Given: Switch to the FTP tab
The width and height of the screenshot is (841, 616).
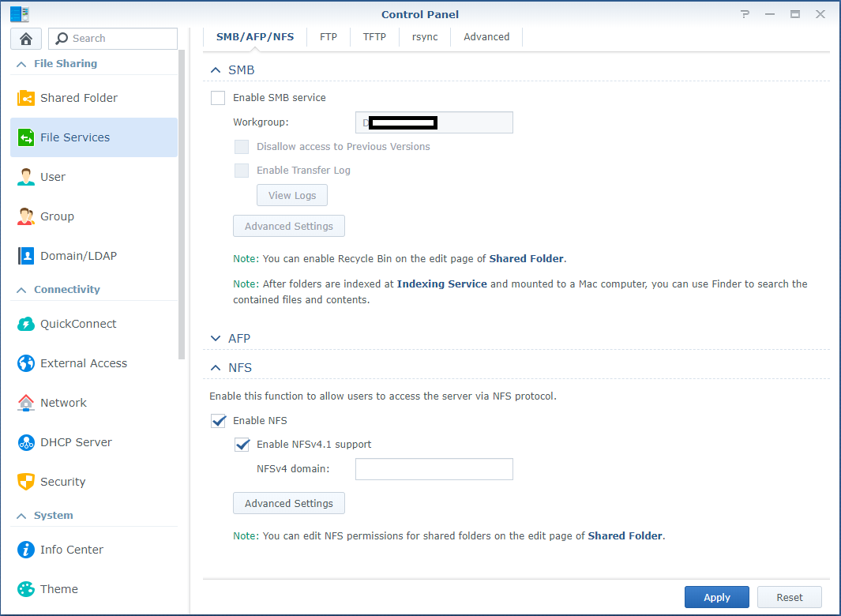Looking at the screenshot, I should click(x=329, y=37).
